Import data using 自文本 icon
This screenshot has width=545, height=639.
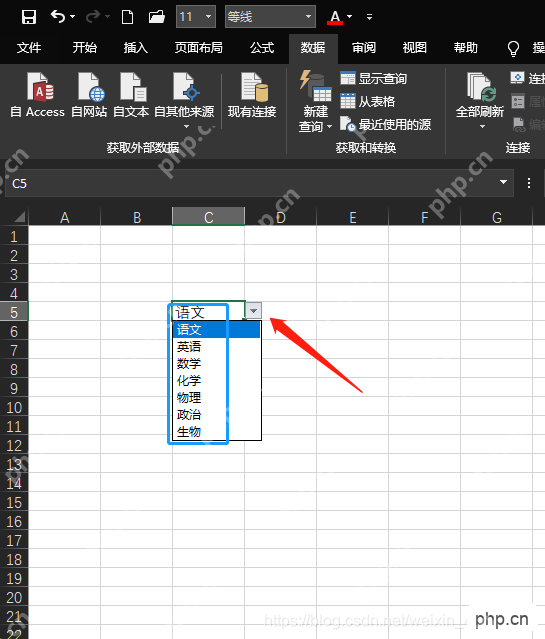(x=131, y=95)
